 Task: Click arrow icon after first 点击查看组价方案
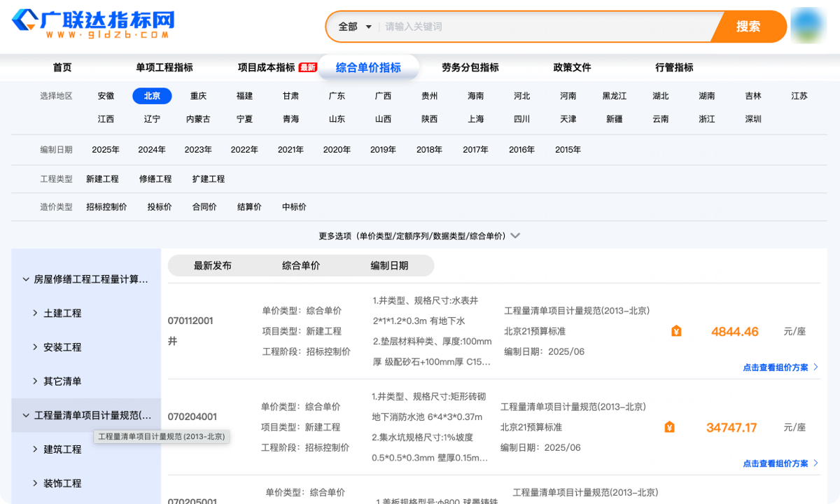815,367
